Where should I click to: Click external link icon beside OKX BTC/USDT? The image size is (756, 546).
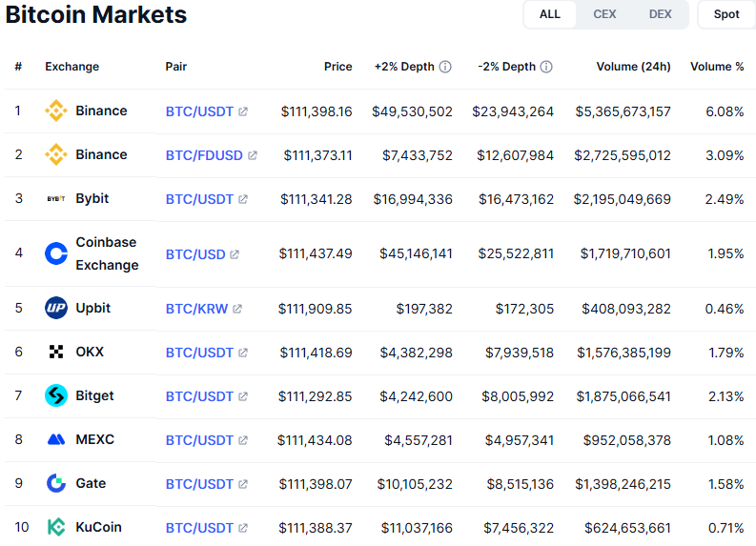243,353
